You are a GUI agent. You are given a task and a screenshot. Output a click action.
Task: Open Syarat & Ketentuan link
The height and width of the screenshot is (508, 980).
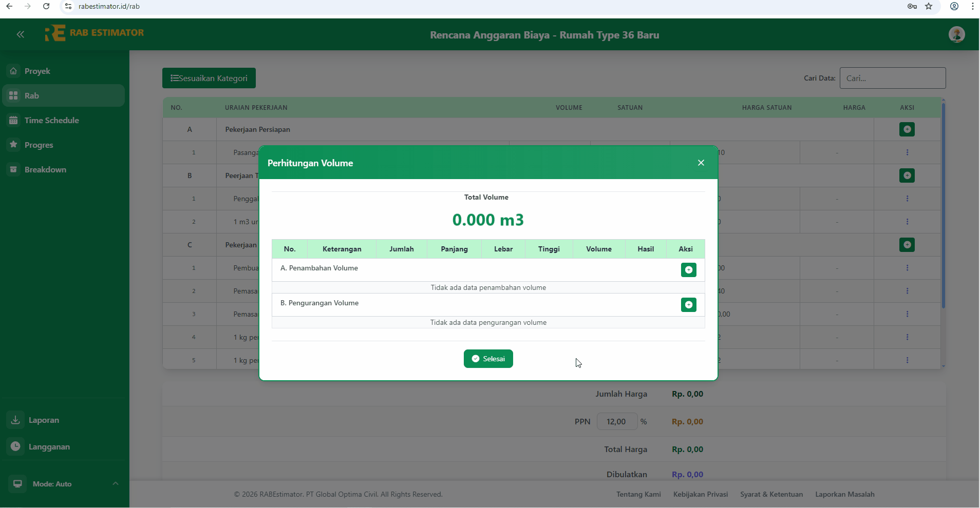click(771, 494)
